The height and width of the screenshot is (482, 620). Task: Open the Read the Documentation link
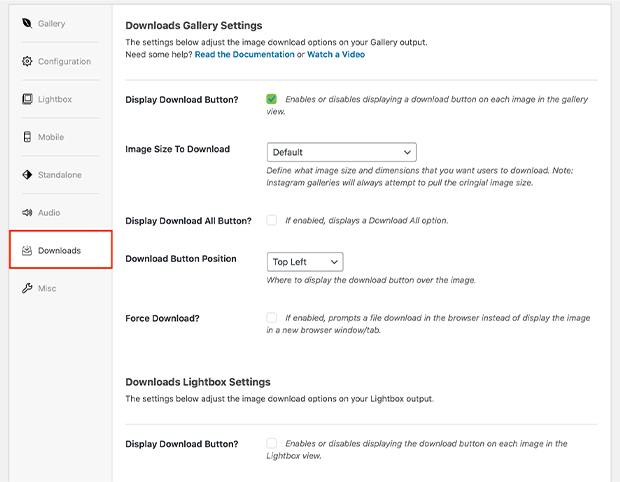click(244, 55)
